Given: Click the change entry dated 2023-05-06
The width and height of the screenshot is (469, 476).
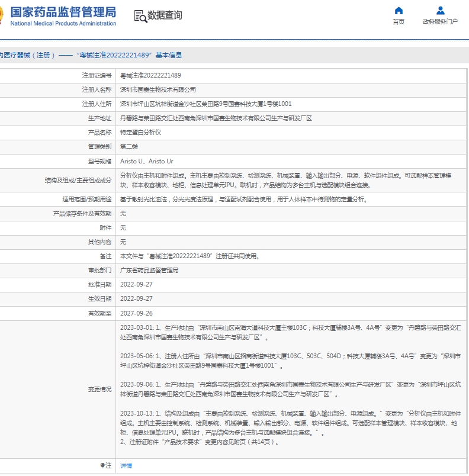Looking at the screenshot, I should click(x=291, y=361).
